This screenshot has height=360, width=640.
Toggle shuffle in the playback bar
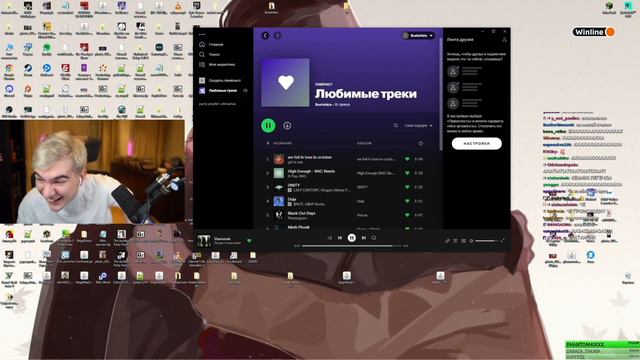tap(329, 238)
